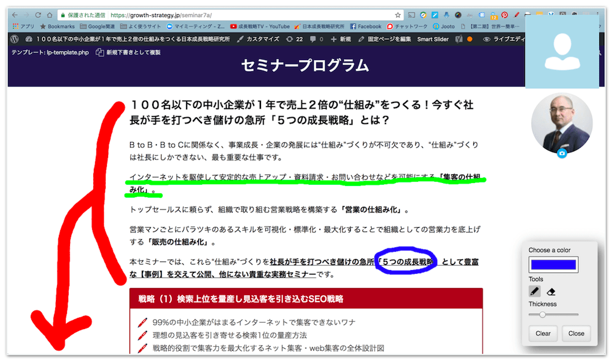This screenshot has height=364, width=614.
Task: Open the blue color picker swatch
Action: [x=553, y=265]
